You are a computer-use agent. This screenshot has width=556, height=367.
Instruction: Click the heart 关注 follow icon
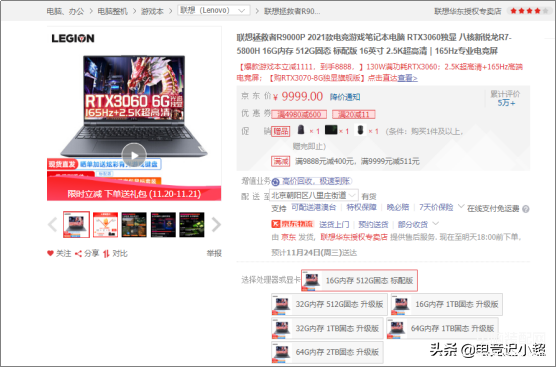click(x=50, y=253)
